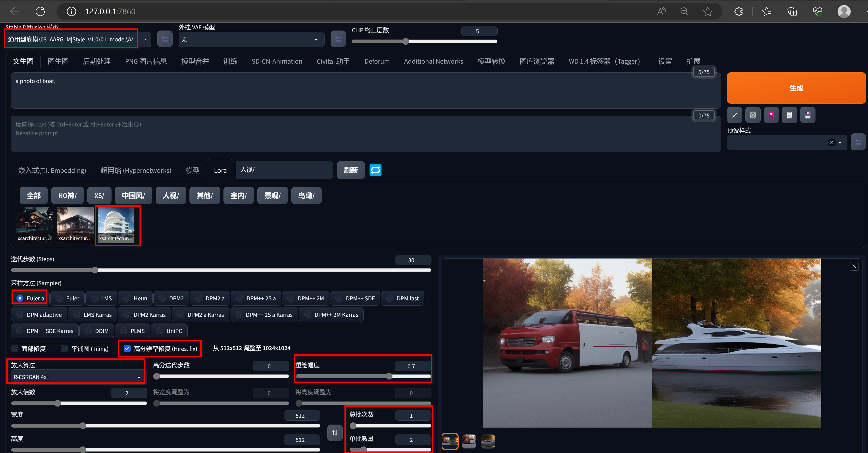Enable the 面部修复 checkbox
Image resolution: width=868 pixels, height=453 pixels.
point(15,348)
